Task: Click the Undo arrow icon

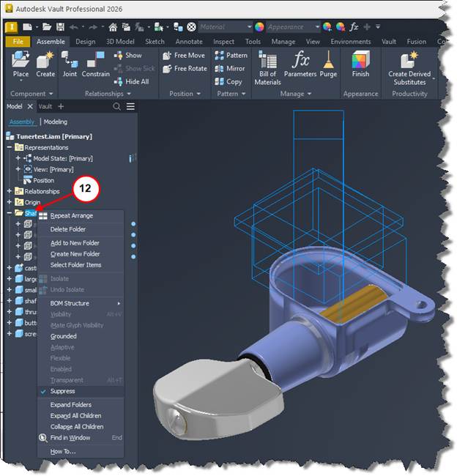Action: pyautogui.click(x=74, y=27)
